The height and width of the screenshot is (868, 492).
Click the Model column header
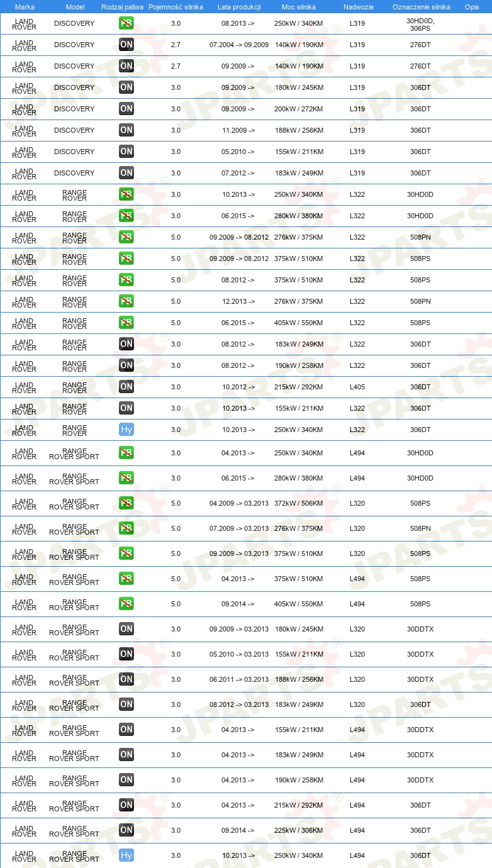(75, 7)
